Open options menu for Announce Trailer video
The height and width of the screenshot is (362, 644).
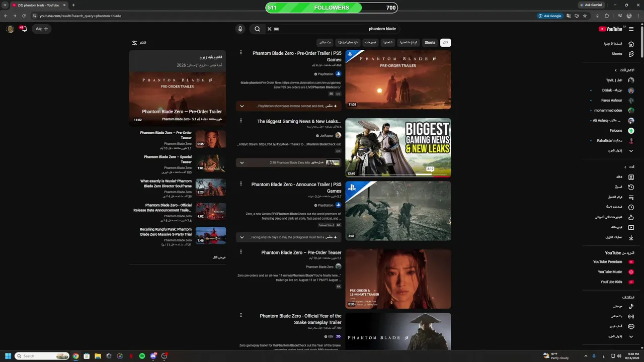pyautogui.click(x=241, y=184)
